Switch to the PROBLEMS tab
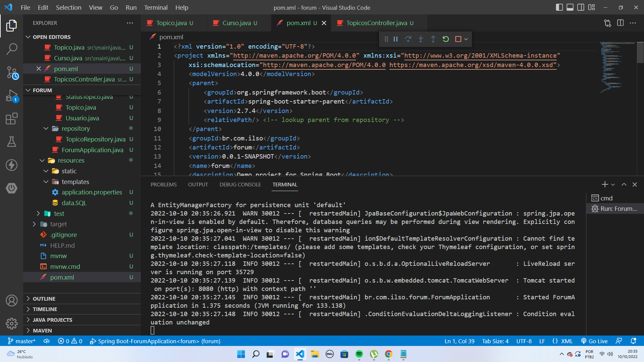644x362 pixels. tap(164, 184)
